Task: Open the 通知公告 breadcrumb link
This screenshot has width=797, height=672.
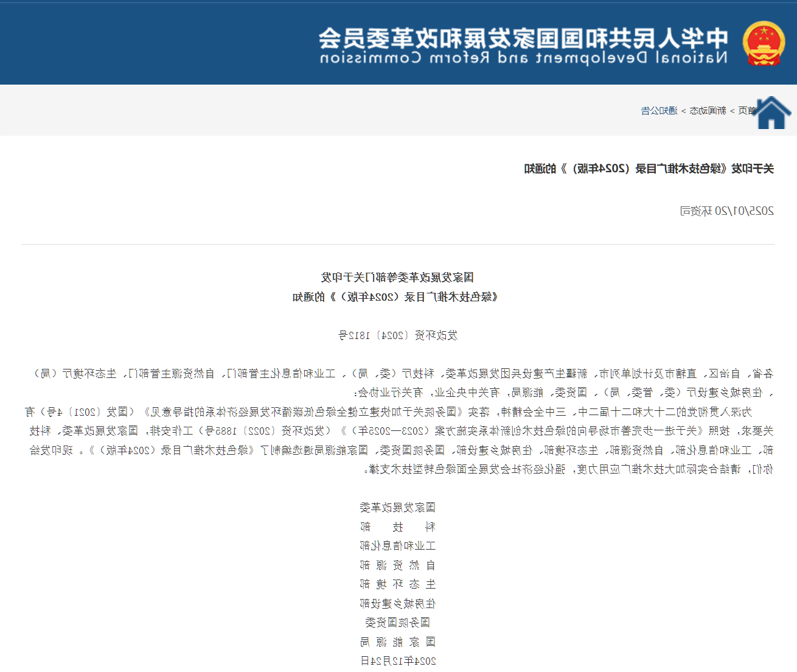Action: pos(659,110)
